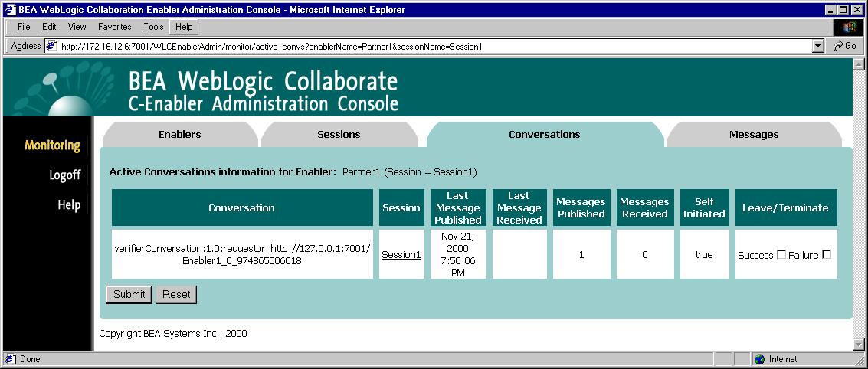Click the Done status bar icon
This screenshot has height=369, width=868.
pyautogui.click(x=11, y=359)
